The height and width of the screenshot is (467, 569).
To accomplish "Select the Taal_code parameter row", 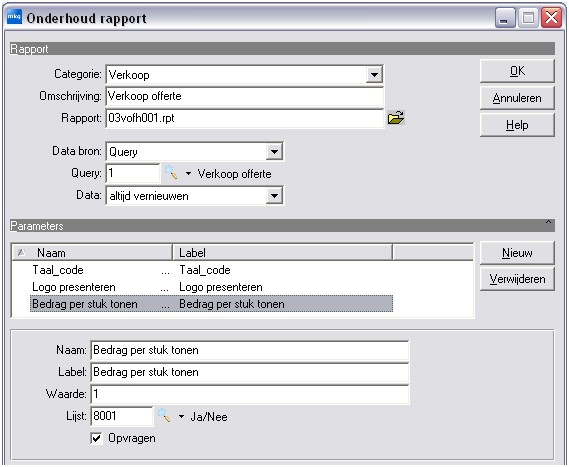I will (211, 270).
